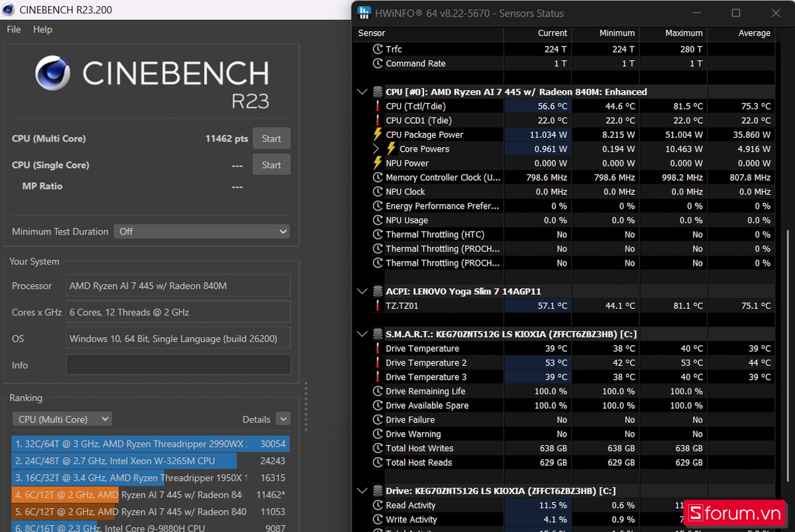The image size is (795, 532).
Task: Click the thermometer icon for TZ.TZ01
Action: (378, 305)
